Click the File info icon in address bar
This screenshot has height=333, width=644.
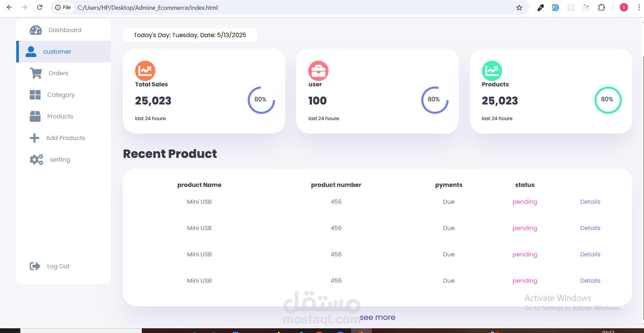pos(63,7)
